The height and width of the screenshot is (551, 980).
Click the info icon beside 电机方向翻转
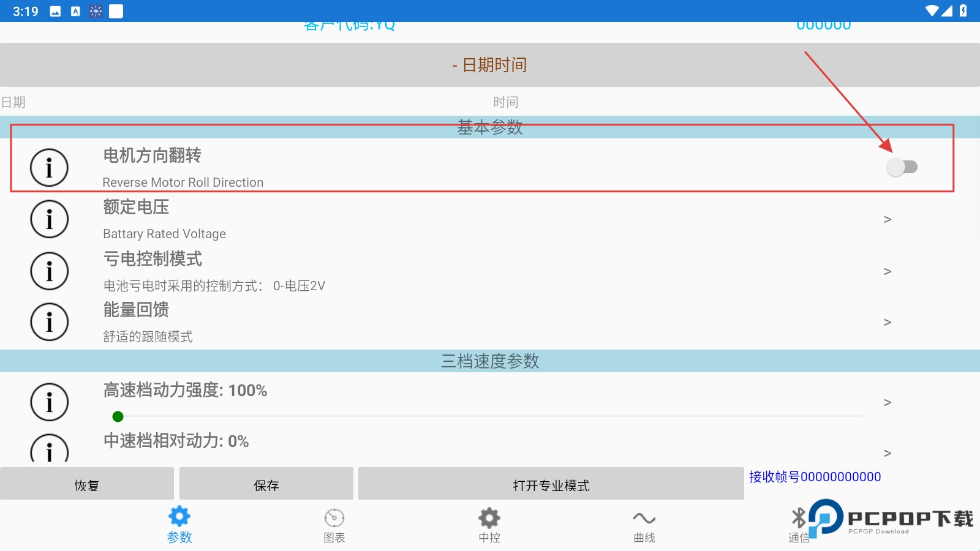[49, 167]
